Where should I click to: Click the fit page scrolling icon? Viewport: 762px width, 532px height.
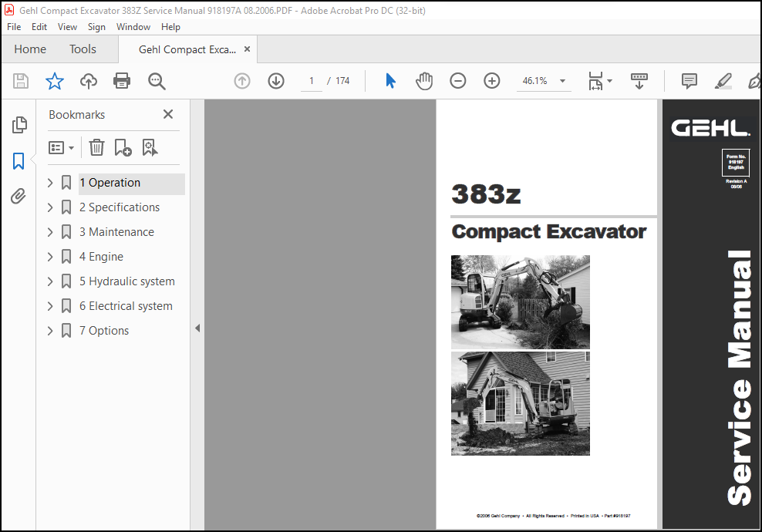(596, 81)
